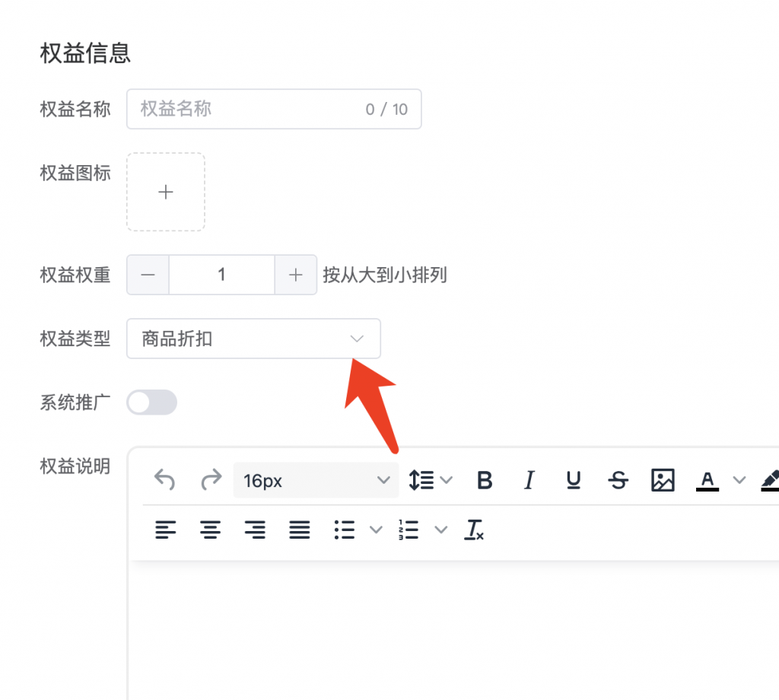Screen dimensions: 779x700
Task: Click the undo arrow in editor toolbar
Action: click(164, 480)
